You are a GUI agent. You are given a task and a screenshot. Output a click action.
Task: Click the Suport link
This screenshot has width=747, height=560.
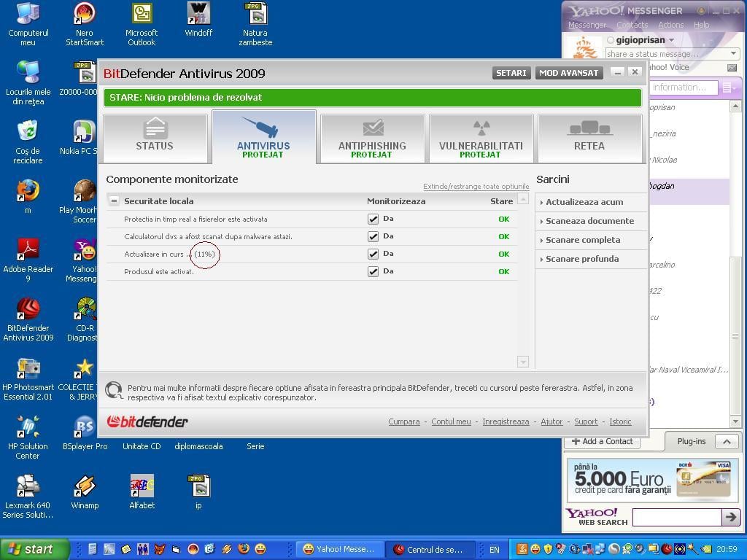point(586,421)
